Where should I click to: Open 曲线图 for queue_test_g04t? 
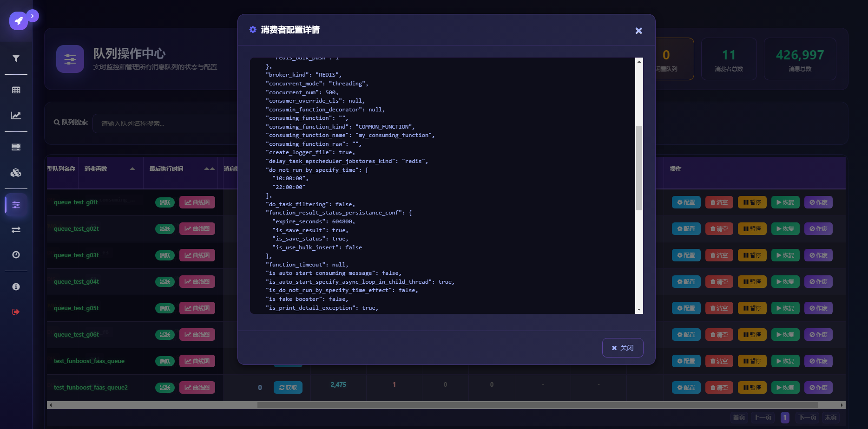pos(197,282)
